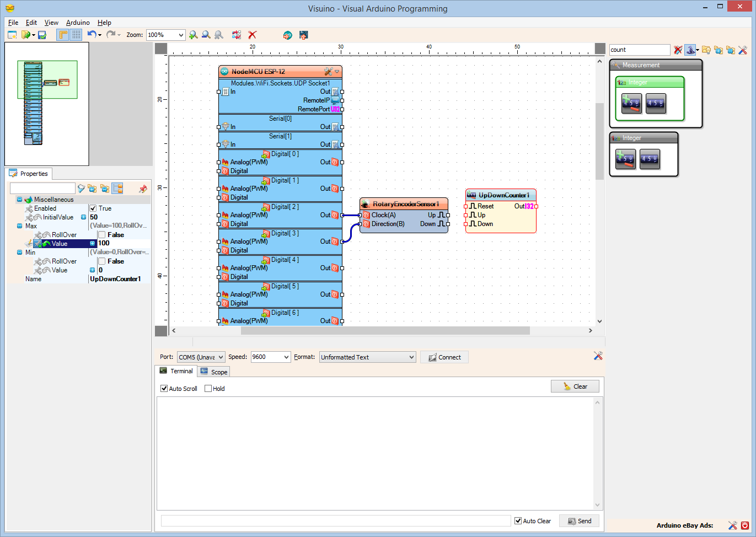This screenshot has width=756, height=537.
Task: Clear the component search with the red X icon
Action: 678,50
